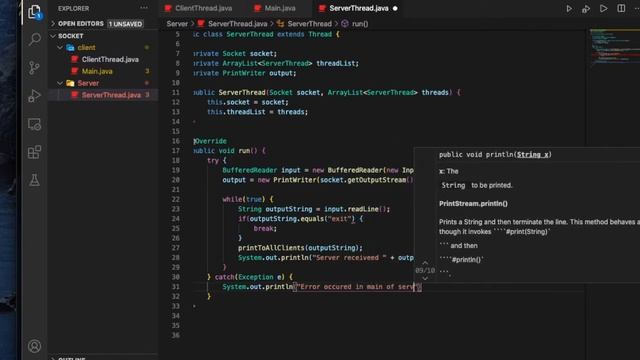The height and width of the screenshot is (360, 640).
Task: Open the Run and Debug view
Action: 35,96
